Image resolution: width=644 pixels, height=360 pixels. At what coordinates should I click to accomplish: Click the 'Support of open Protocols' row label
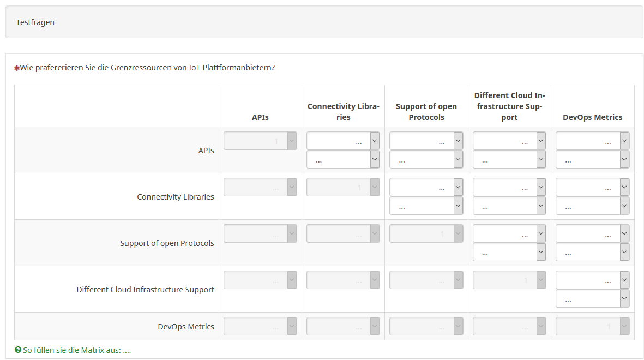(167, 243)
